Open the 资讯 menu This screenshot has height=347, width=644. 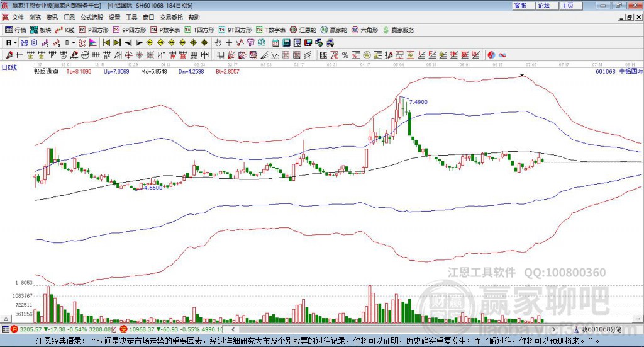[x=52, y=17]
